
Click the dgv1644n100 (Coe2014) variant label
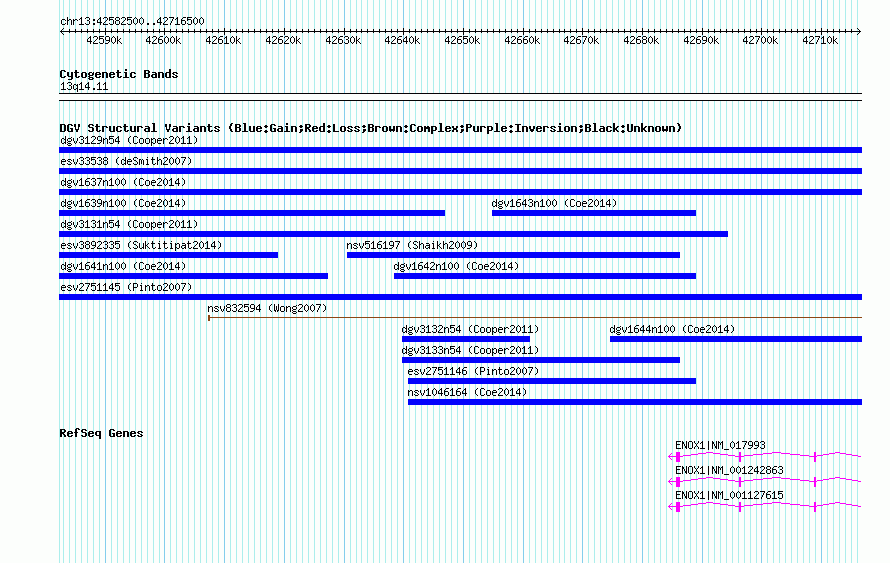(672, 330)
